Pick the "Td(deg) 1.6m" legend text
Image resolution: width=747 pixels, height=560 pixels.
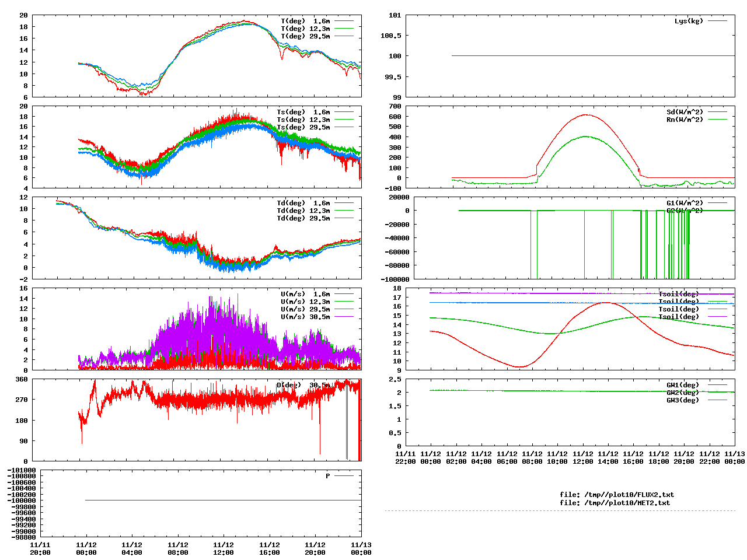pyautogui.click(x=303, y=203)
